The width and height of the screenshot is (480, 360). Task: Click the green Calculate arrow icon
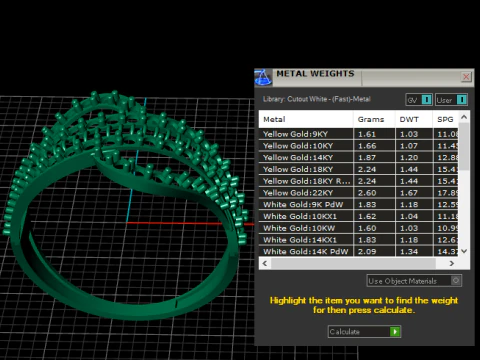point(395,332)
